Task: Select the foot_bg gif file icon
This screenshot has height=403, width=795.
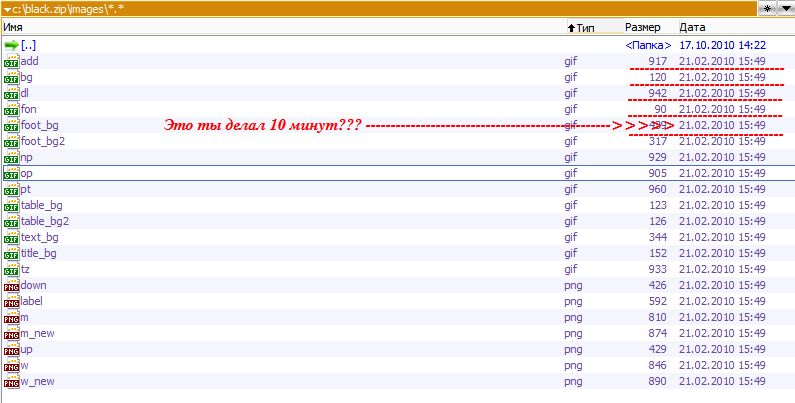Action: (x=11, y=126)
